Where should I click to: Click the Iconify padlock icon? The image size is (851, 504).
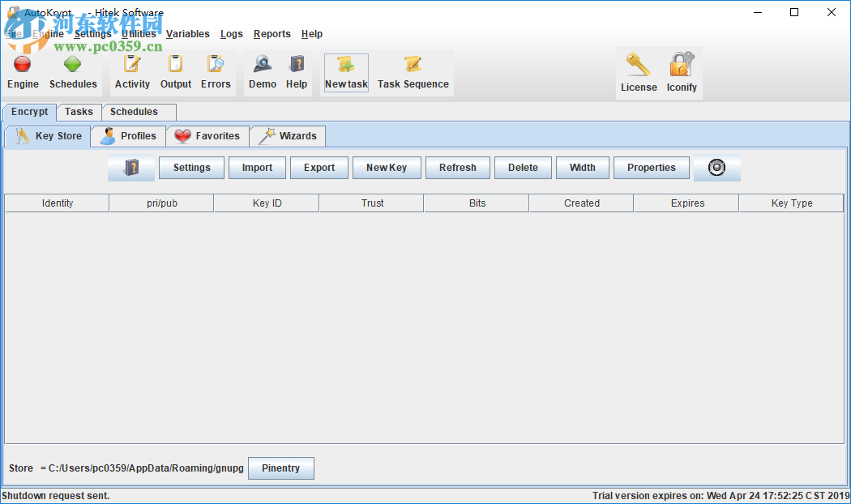(x=682, y=65)
